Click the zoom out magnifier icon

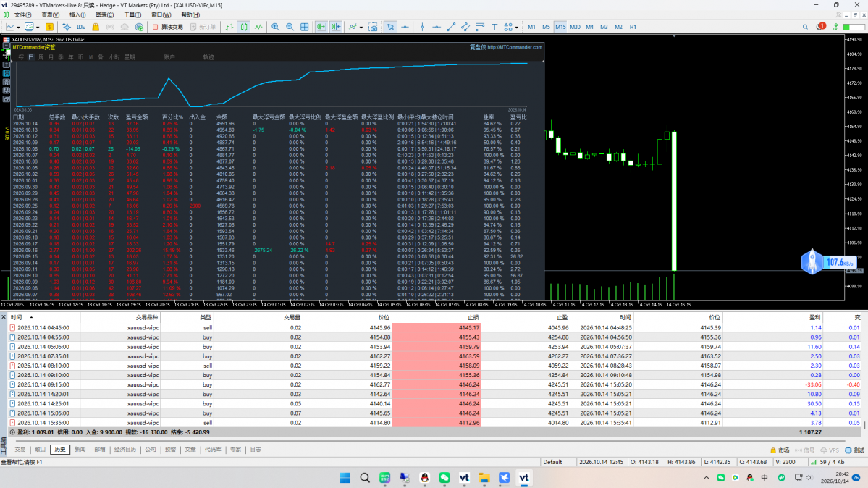click(290, 27)
